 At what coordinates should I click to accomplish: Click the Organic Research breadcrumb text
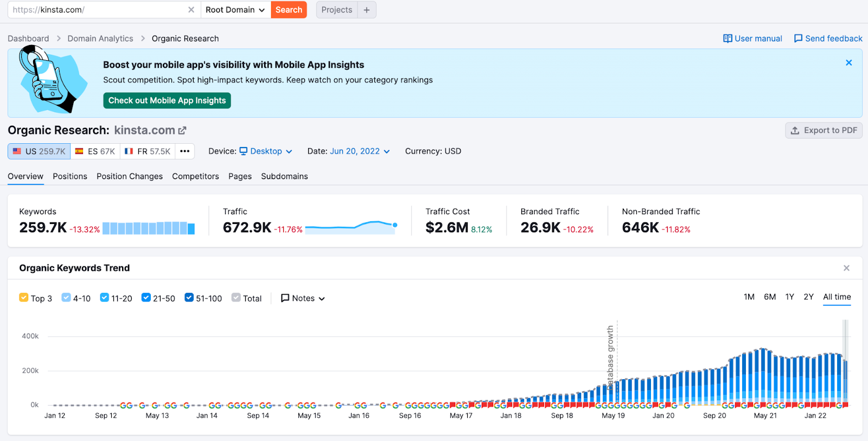[185, 39]
